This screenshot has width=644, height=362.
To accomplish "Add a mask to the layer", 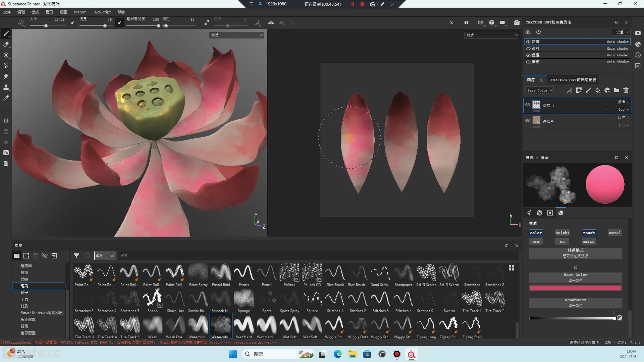I will (x=579, y=90).
